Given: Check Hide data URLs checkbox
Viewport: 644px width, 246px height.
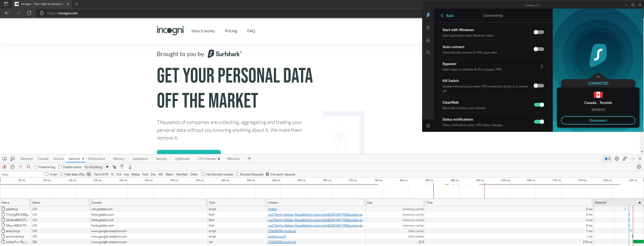Looking at the screenshot, I should point(61,174).
